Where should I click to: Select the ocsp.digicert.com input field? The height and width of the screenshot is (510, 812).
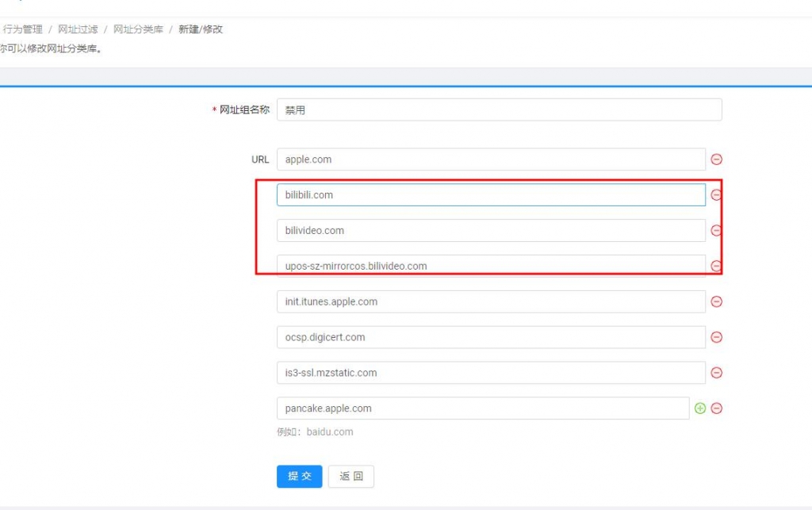click(491, 337)
